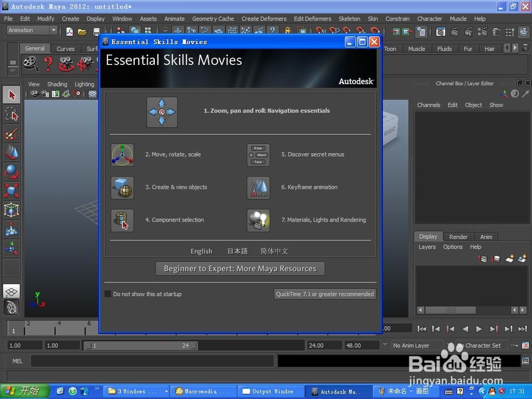Open Channels menu in Channel Box
The width and height of the screenshot is (532, 399).
click(428, 105)
